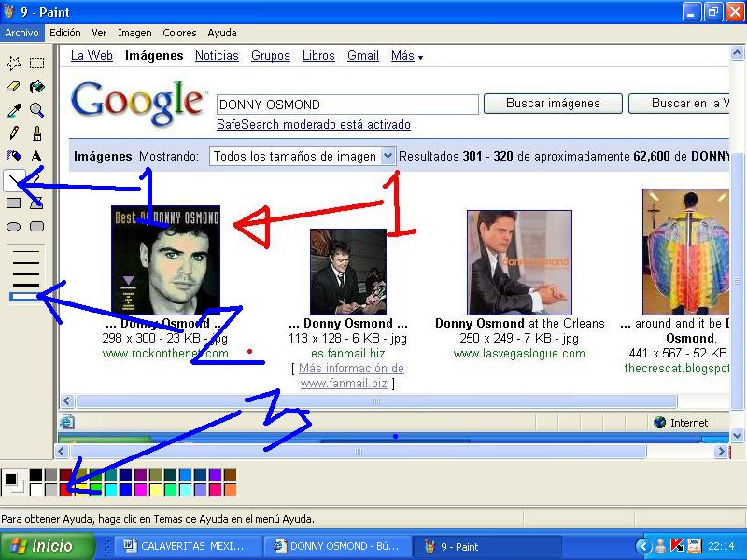747x560 pixels.
Task: Expand hidden system tray icons chevron
Action: [x=643, y=546]
